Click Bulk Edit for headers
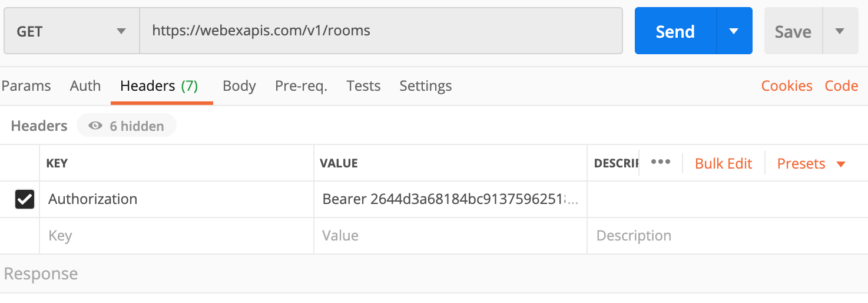 tap(724, 163)
